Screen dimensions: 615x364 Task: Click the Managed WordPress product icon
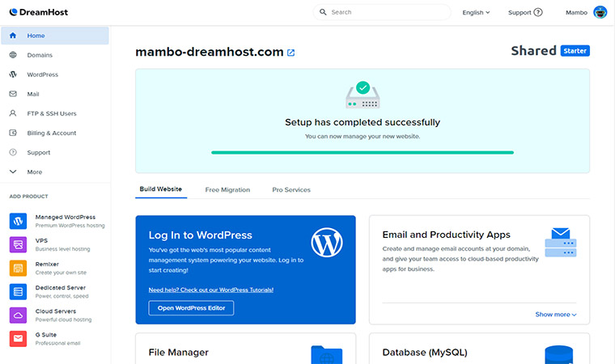[18, 221]
